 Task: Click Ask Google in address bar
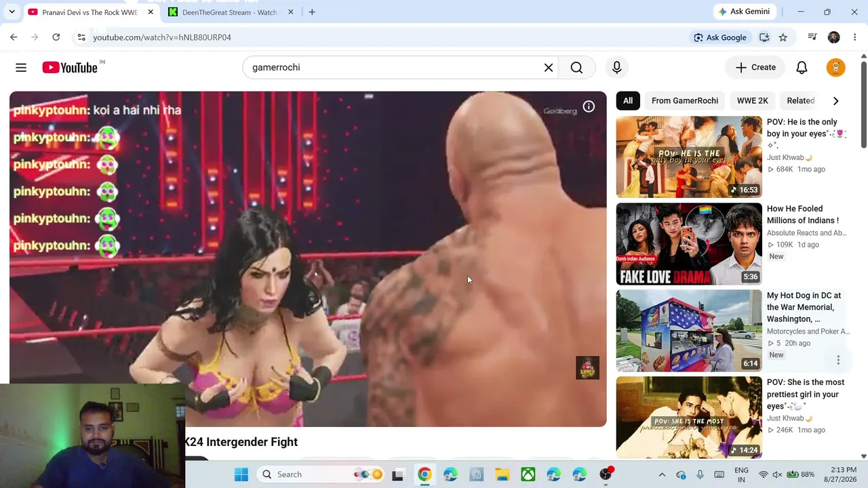point(719,37)
